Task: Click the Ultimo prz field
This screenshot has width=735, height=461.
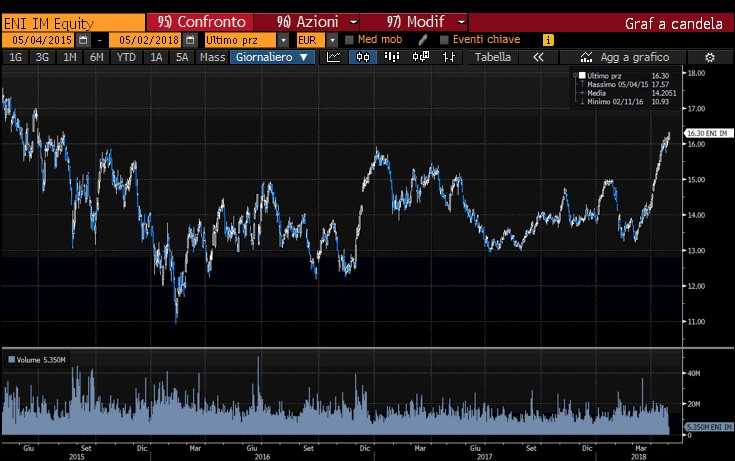Action: coord(240,40)
